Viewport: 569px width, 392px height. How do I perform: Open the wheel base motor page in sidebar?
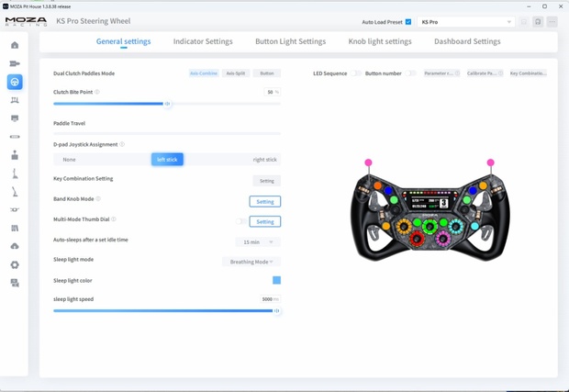(15, 63)
